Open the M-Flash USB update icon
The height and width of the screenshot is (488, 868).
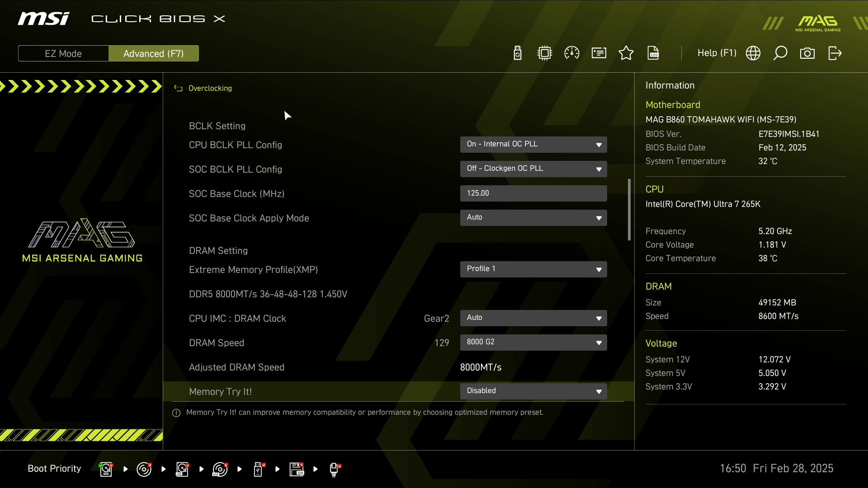point(518,53)
